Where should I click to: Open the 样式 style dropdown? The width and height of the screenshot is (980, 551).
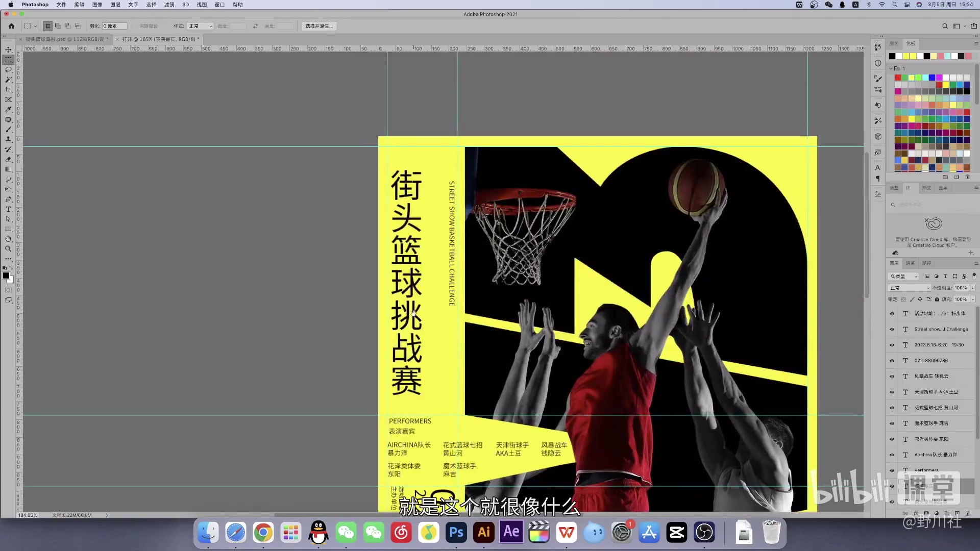coord(200,26)
